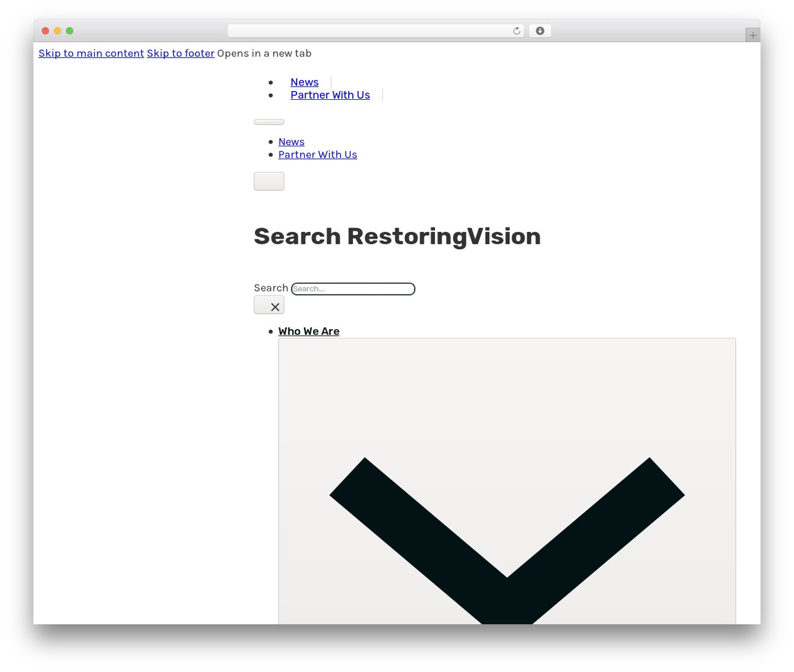Click the Opens in a new tab text
The image size is (794, 672).
coord(264,53)
